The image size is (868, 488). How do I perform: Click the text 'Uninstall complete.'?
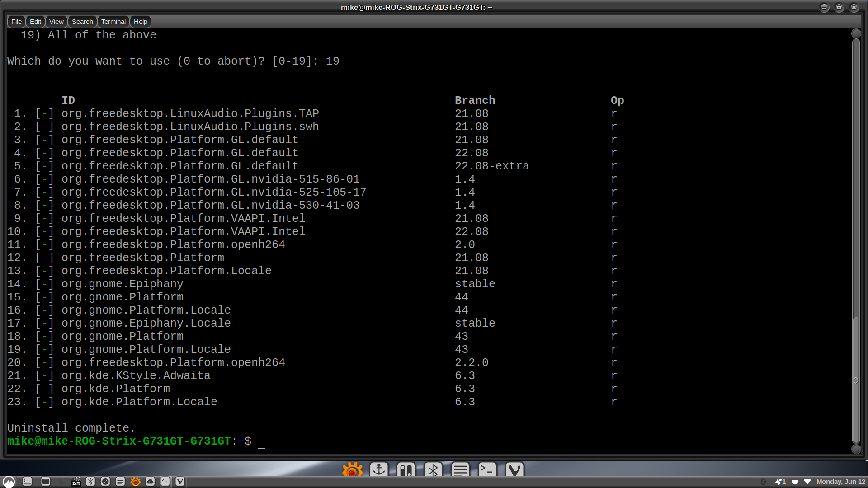pyautogui.click(x=71, y=428)
